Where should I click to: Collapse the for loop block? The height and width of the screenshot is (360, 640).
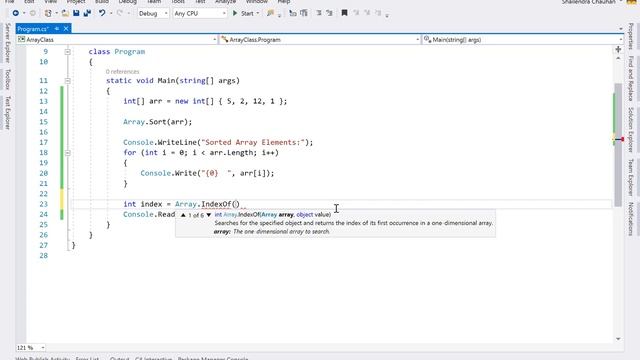click(68, 153)
